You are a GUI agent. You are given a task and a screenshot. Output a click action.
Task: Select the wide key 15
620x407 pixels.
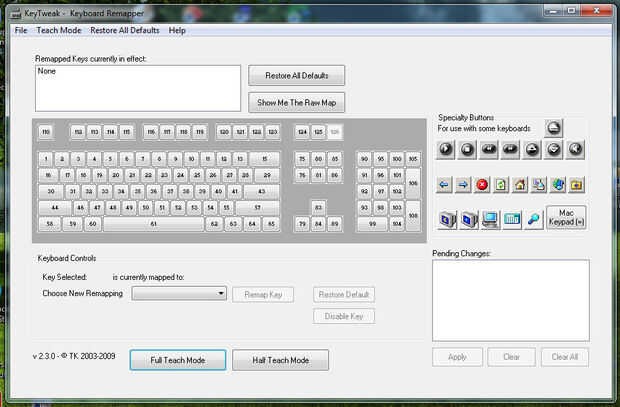tap(265, 159)
